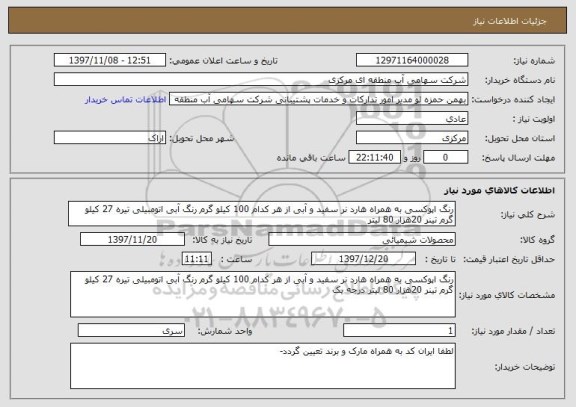Image resolution: width=576 pixels, height=407 pixels.
Task: Click the public announcement date field 1397/11/08 - 12:51
Action: point(110,60)
